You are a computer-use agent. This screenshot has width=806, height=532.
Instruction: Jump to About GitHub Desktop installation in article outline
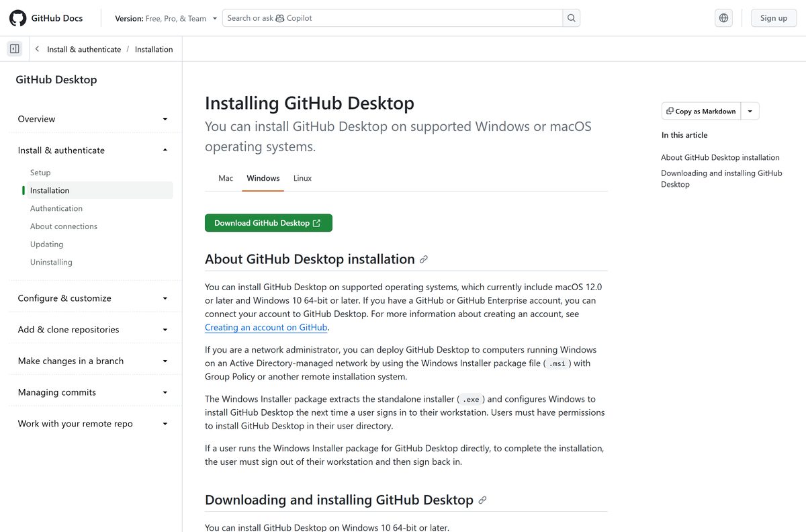click(720, 157)
